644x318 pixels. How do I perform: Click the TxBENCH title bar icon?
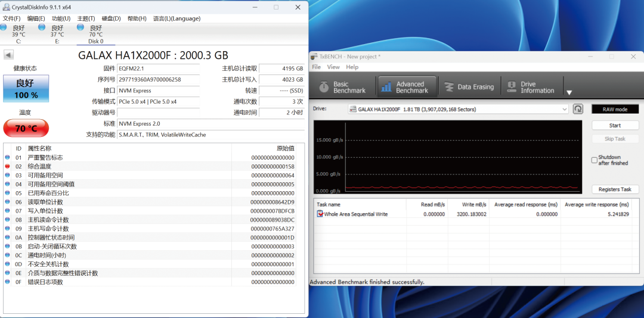pos(314,57)
